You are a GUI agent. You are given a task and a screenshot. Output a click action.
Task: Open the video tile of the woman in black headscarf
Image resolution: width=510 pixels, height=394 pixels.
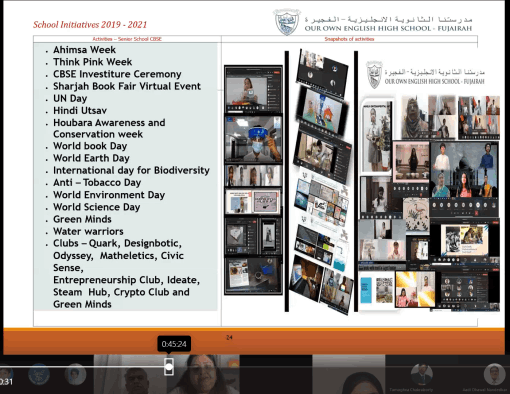tap(349, 374)
